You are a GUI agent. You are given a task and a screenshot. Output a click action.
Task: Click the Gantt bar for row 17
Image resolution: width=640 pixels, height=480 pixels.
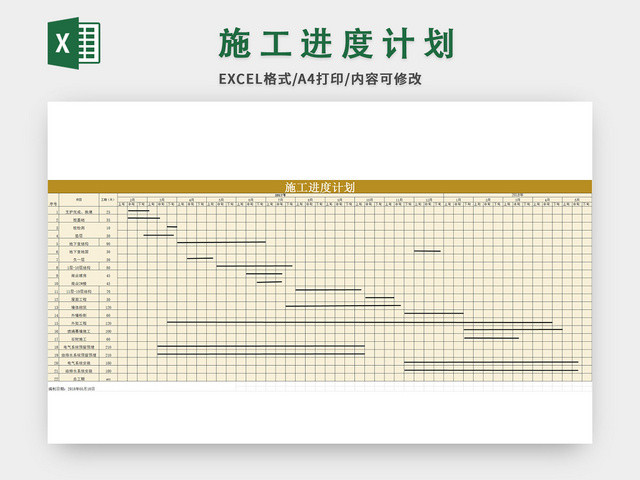coord(491,338)
